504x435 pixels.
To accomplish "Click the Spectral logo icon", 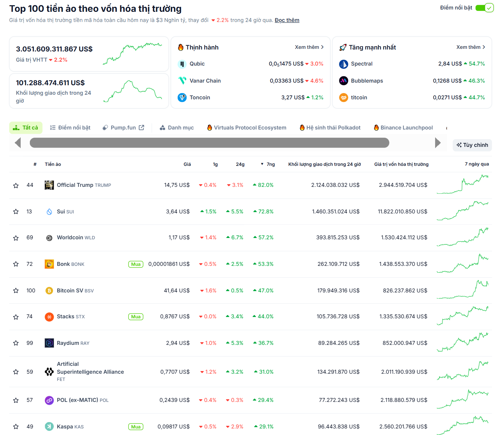I will [x=343, y=64].
